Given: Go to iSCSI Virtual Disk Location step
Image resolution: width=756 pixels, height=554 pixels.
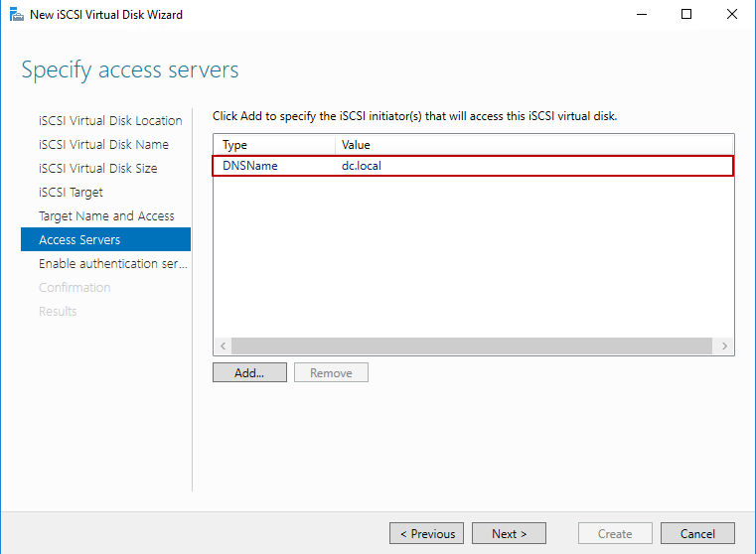Looking at the screenshot, I should pos(110,121).
